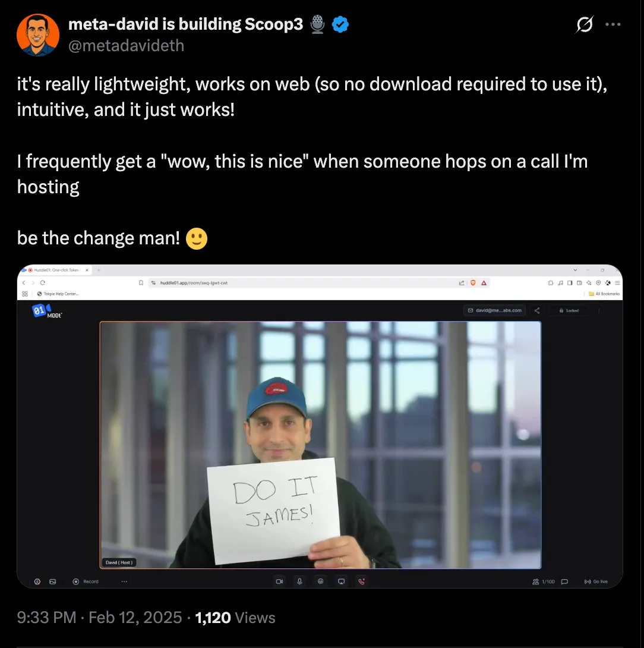
Task: Toggle the camera icon in meeting controls
Action: [x=279, y=581]
